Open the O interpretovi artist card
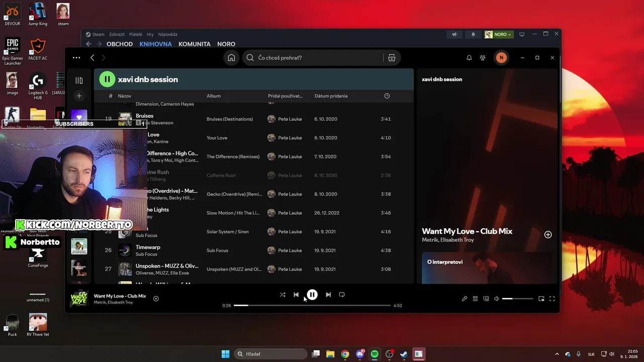This screenshot has height=362, width=644. (x=487, y=268)
